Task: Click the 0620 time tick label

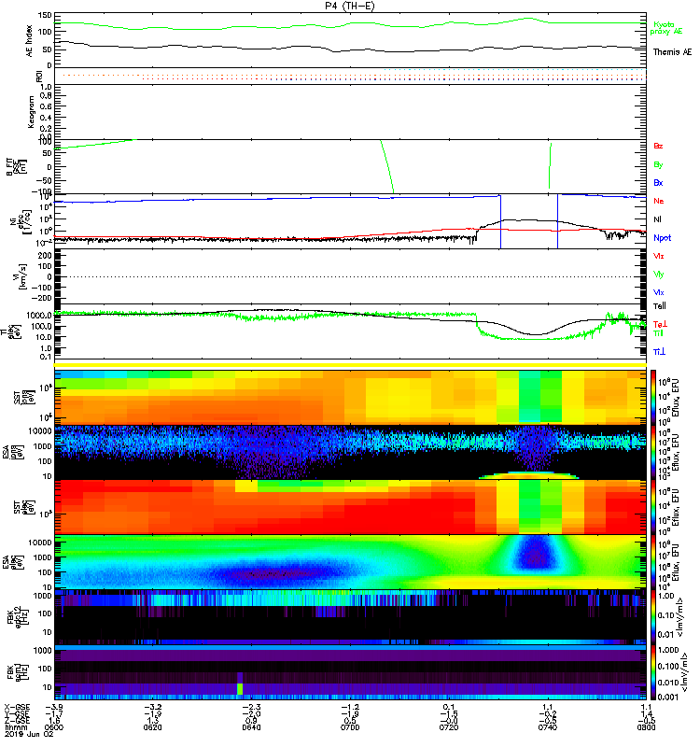Action: [152, 727]
